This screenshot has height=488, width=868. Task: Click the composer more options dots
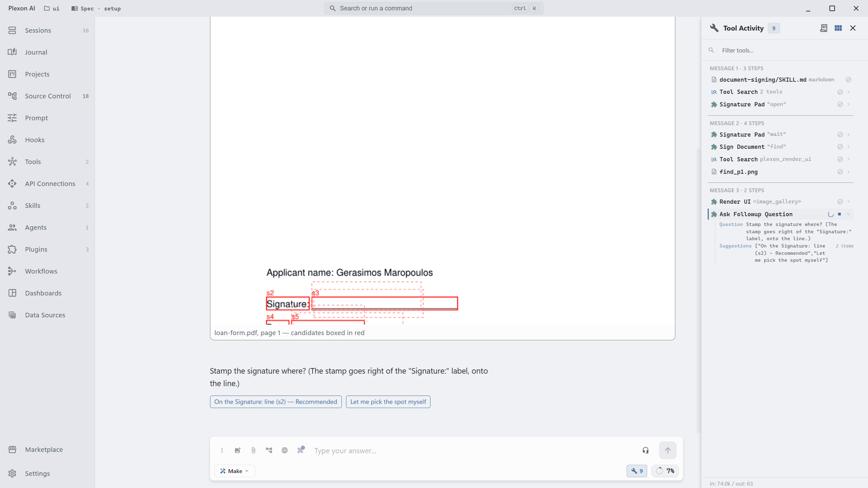point(222,450)
